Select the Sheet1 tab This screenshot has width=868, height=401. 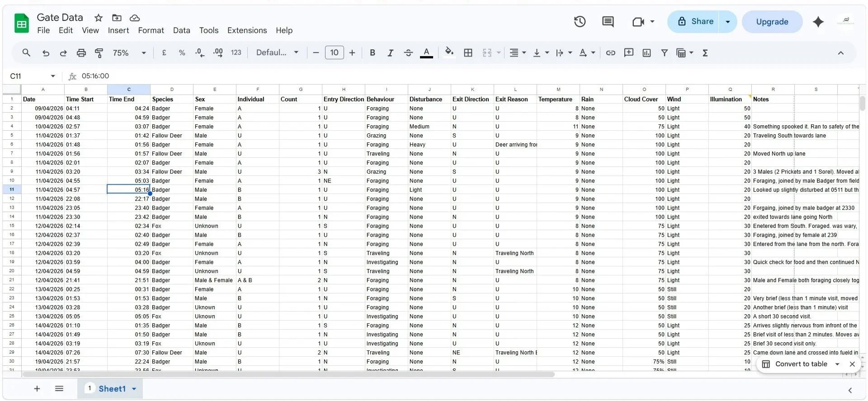(x=110, y=389)
